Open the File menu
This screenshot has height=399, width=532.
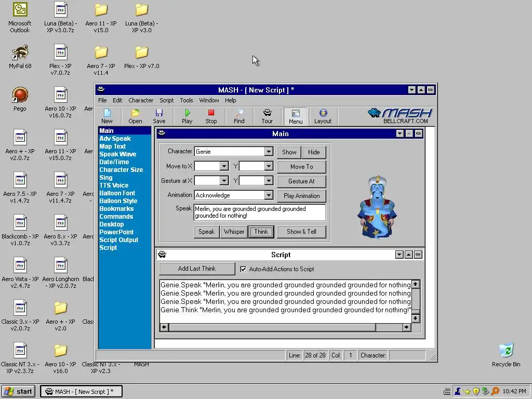102,100
